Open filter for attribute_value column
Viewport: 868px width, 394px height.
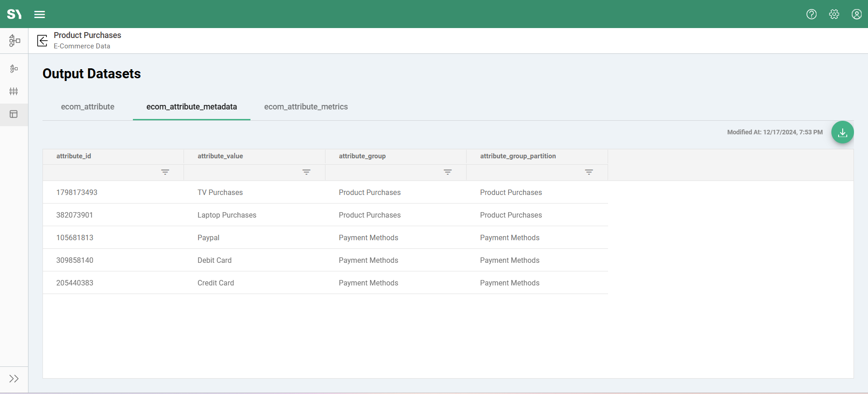[307, 172]
